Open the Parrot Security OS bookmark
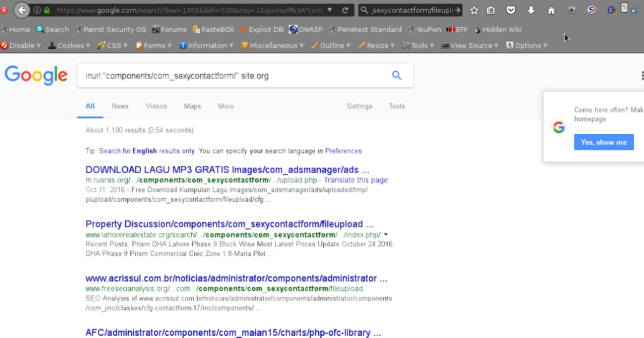 click(111, 30)
